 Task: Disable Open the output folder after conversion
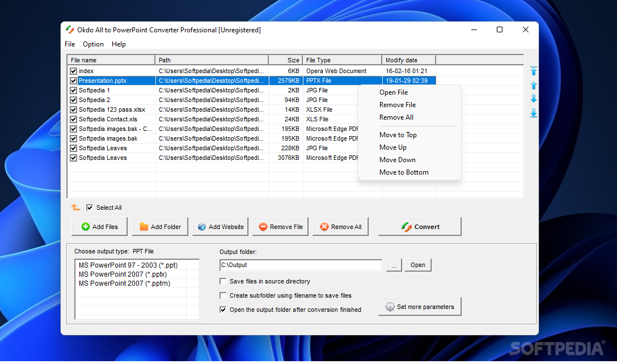pyautogui.click(x=223, y=310)
